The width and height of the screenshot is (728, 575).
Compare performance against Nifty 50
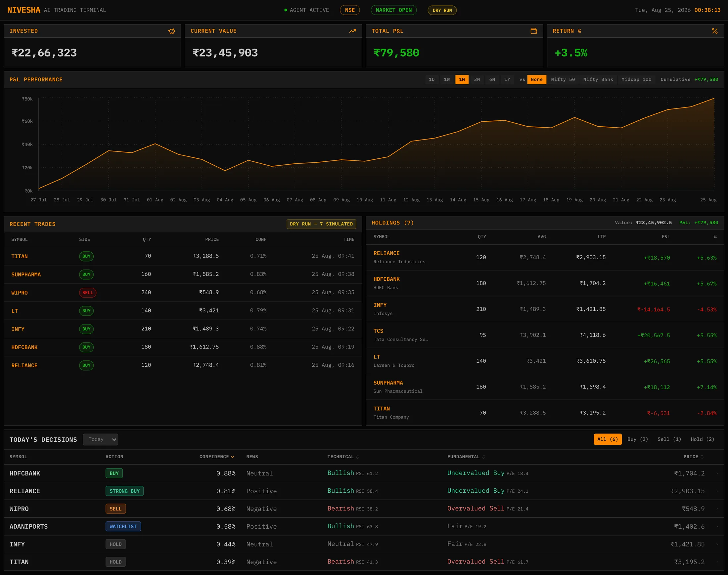[x=563, y=79]
